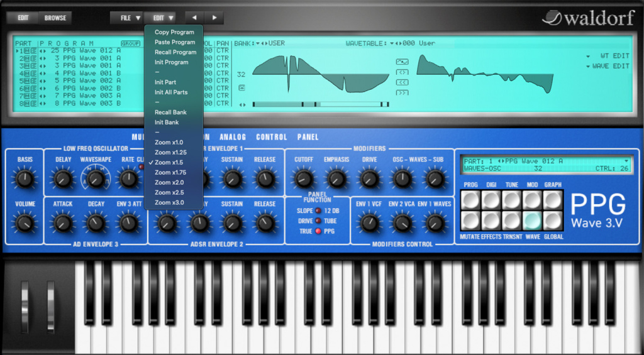Click the double right arrow wave icon
This screenshot has width=644, height=355.
402,92
